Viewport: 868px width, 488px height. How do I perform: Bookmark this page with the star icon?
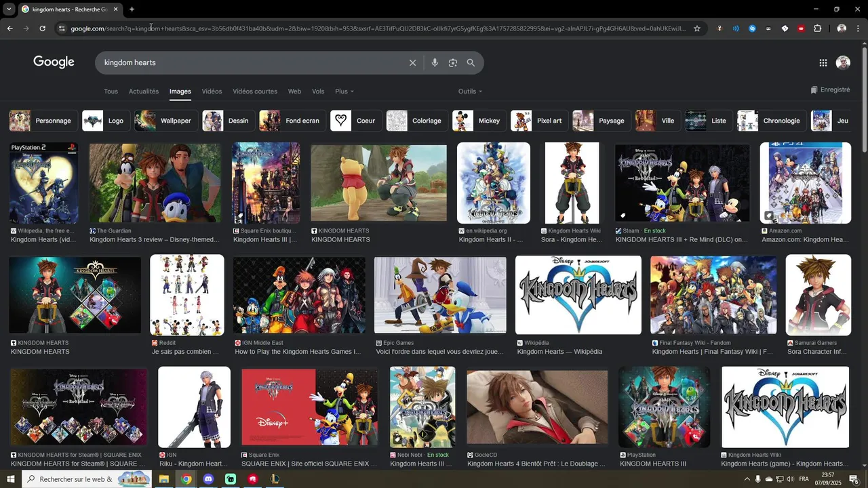pos(696,28)
